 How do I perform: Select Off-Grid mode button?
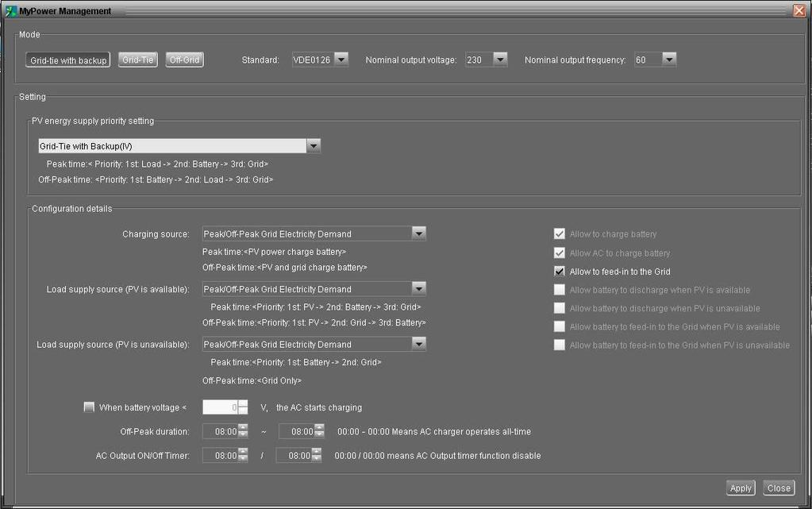coord(184,60)
